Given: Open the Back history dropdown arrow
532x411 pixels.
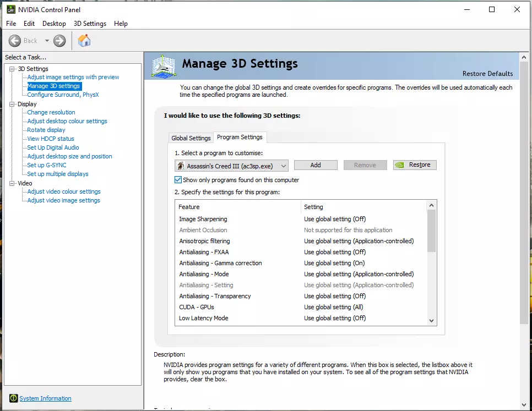Looking at the screenshot, I should pyautogui.click(x=47, y=41).
